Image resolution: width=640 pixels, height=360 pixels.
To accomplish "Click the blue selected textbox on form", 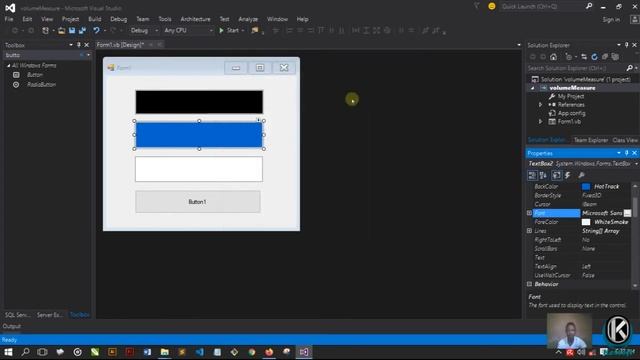I will [x=199, y=135].
